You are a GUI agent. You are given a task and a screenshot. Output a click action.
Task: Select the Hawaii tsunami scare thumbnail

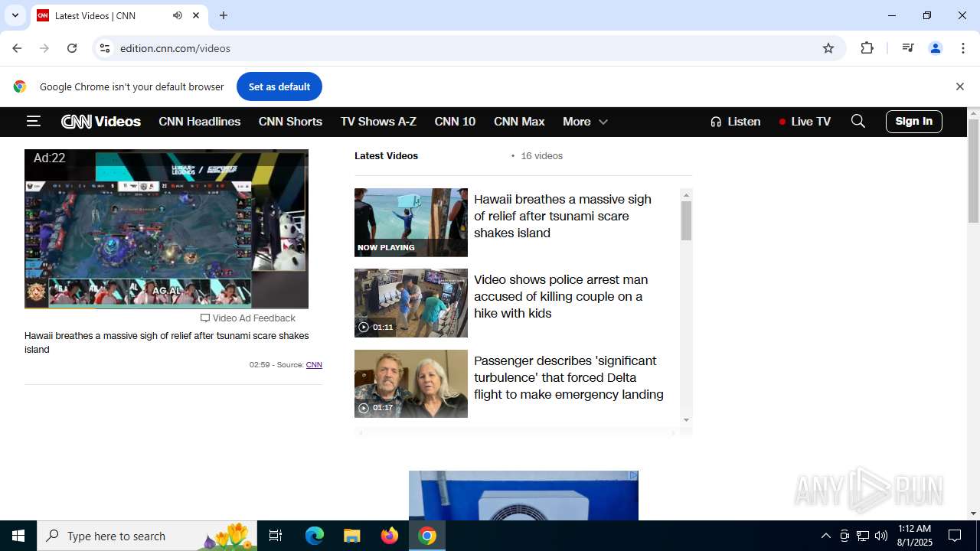411,222
